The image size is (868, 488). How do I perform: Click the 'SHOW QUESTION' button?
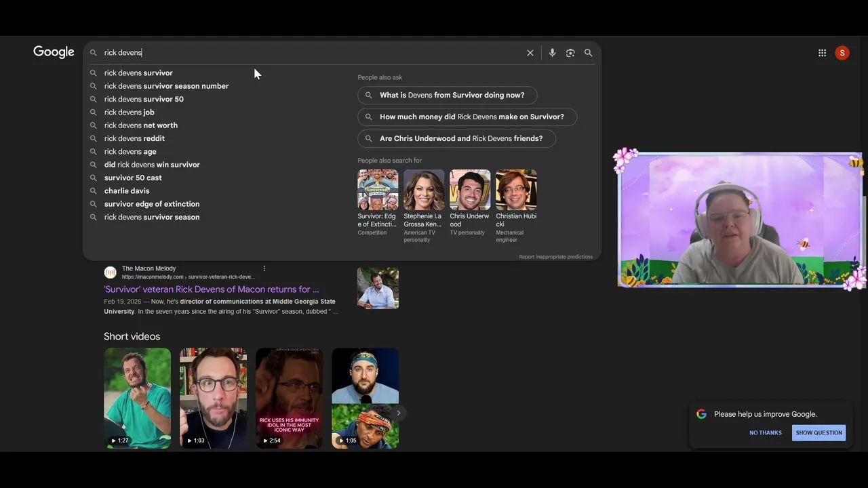point(819,433)
